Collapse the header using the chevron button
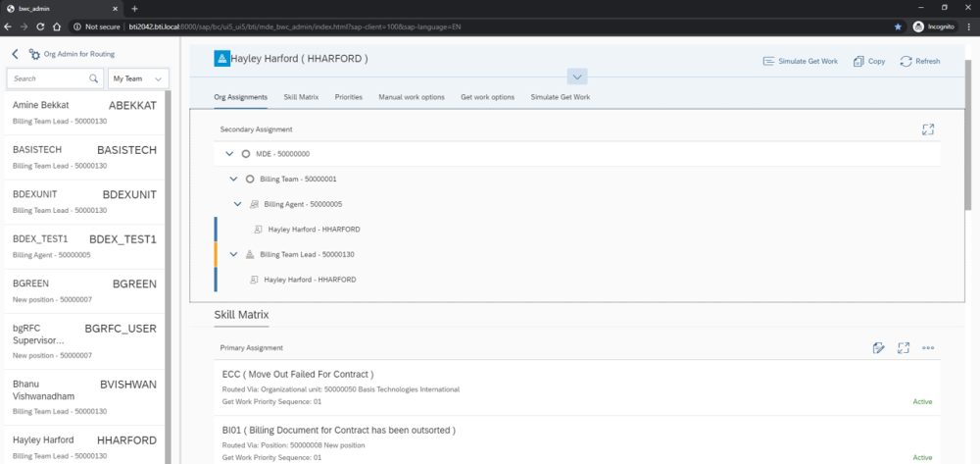 tap(576, 77)
